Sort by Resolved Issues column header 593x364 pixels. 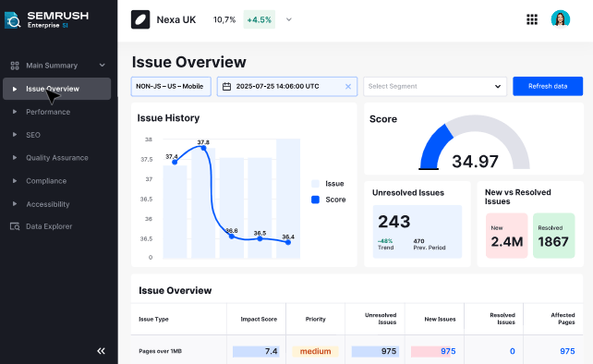click(502, 319)
